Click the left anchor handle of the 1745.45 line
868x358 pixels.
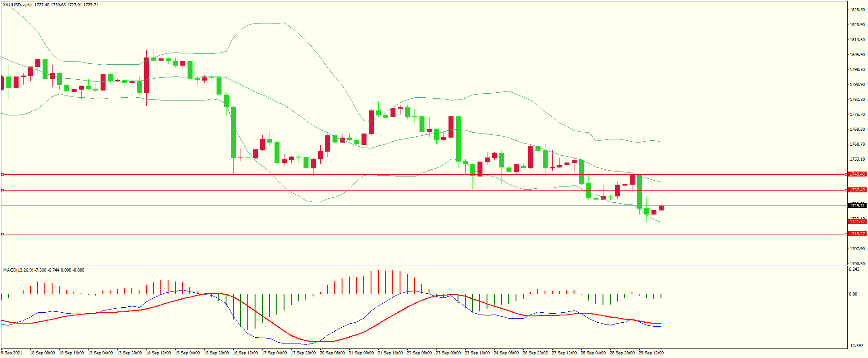pyautogui.click(x=2, y=174)
